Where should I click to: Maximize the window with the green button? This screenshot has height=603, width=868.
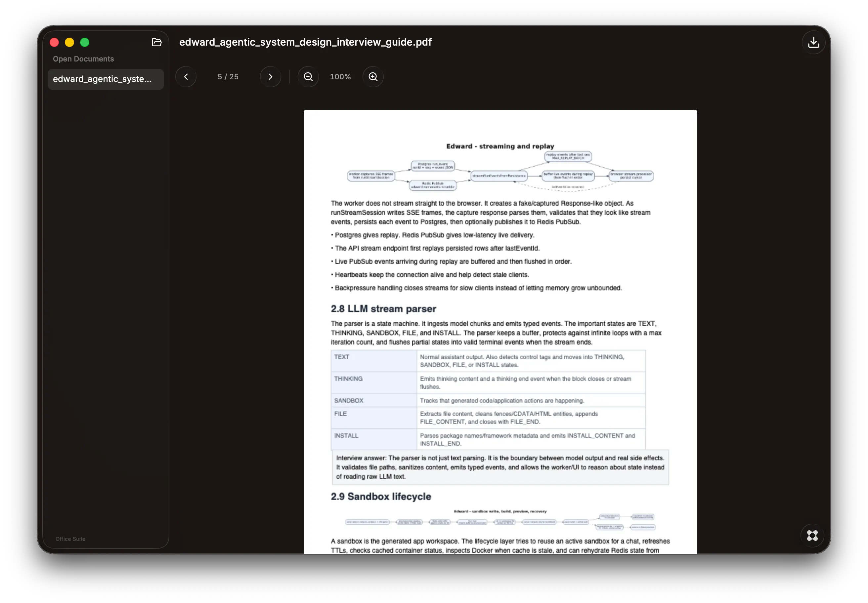(85, 42)
